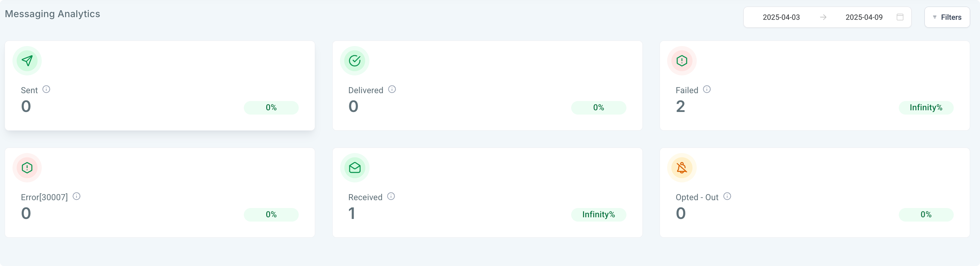Click the info icon beside Received

(391, 196)
